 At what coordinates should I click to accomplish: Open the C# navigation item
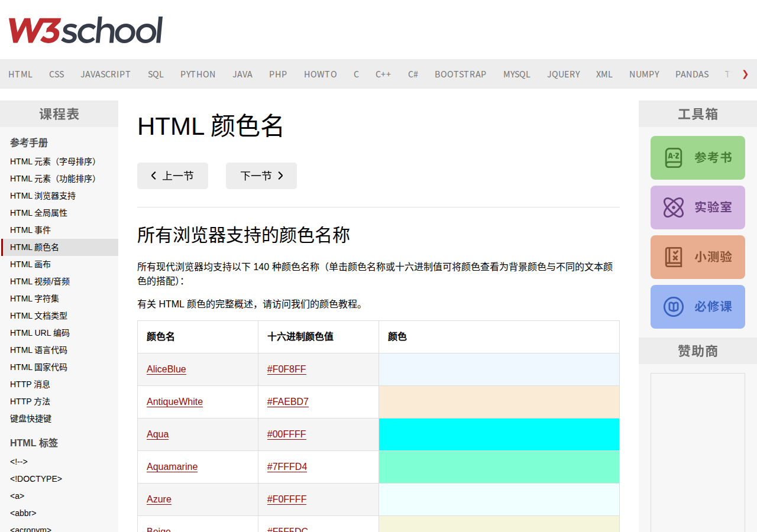coord(413,74)
